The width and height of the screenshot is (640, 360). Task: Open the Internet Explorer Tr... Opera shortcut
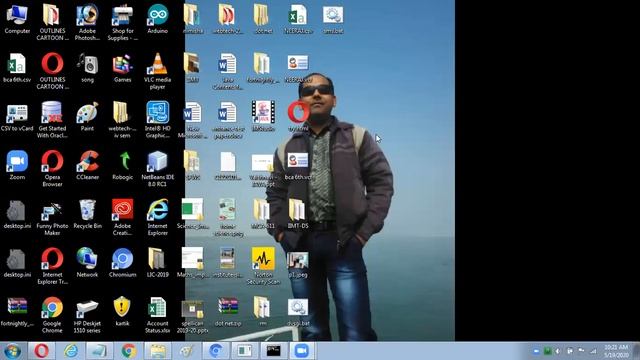point(52,266)
